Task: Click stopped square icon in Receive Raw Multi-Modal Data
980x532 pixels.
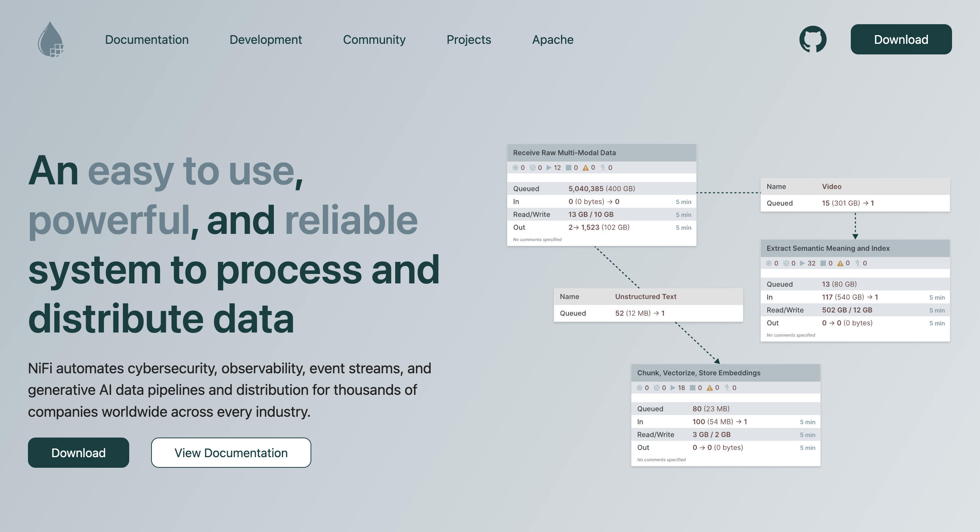Action: coord(568,167)
